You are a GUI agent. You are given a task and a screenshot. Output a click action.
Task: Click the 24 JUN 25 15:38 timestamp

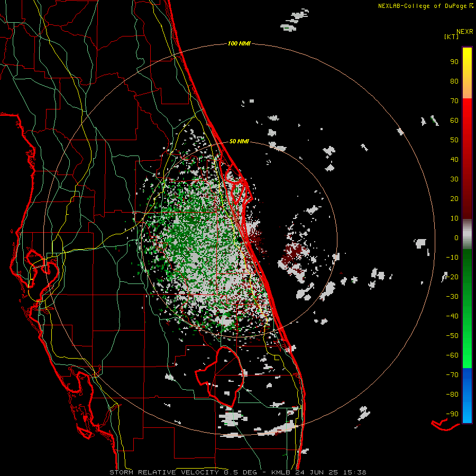pyautogui.click(x=330, y=472)
